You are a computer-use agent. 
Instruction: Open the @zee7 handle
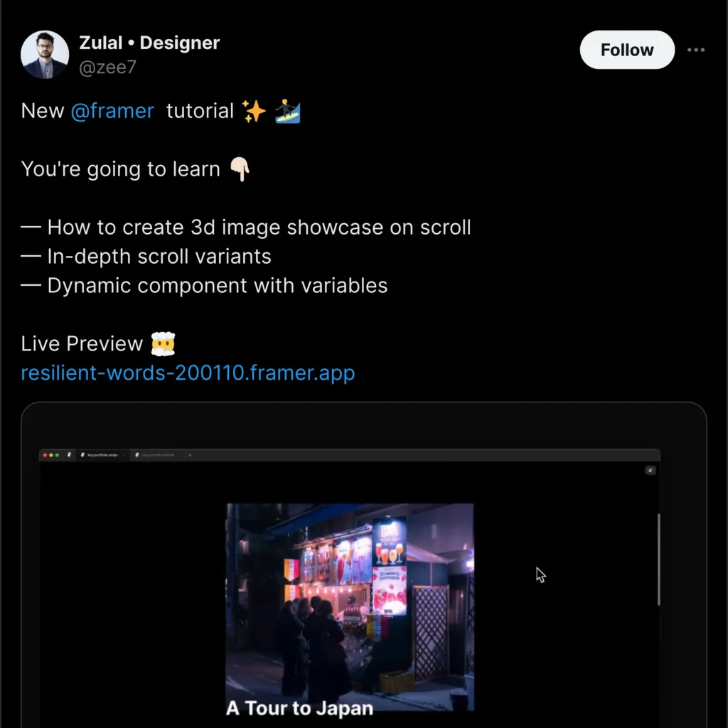point(107,68)
